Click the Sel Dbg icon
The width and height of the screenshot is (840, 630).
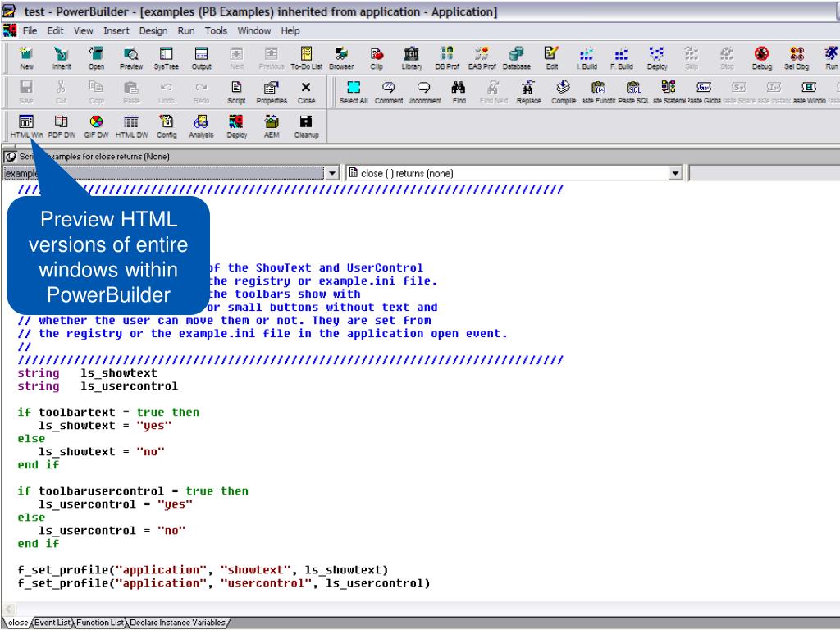click(x=797, y=58)
